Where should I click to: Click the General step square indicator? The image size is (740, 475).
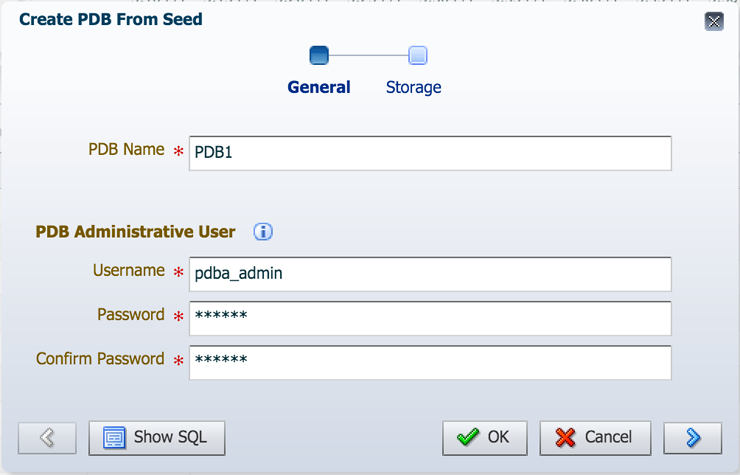point(319,55)
